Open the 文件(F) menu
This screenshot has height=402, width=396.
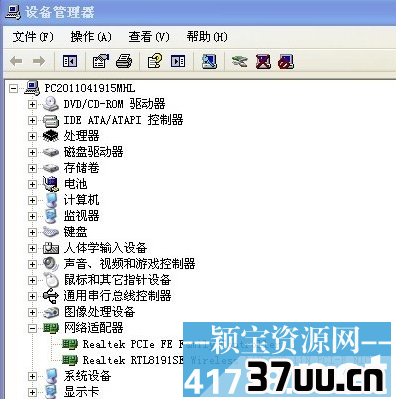33,37
